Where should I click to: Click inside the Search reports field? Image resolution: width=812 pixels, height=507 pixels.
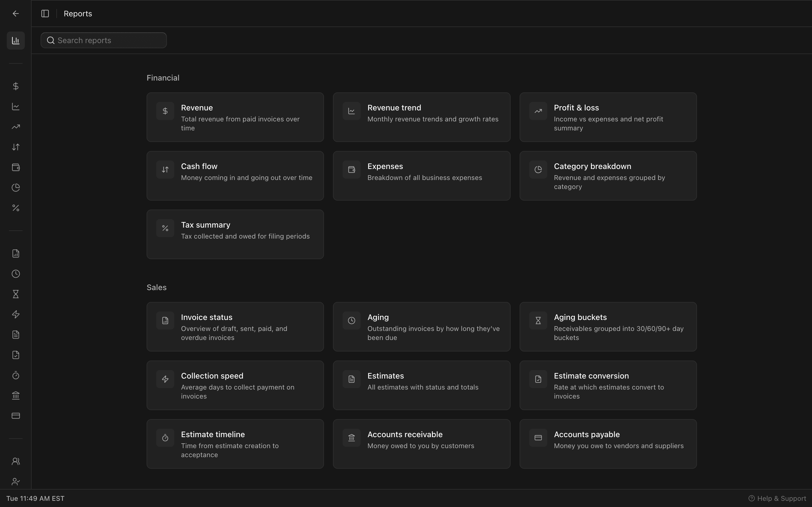click(103, 40)
